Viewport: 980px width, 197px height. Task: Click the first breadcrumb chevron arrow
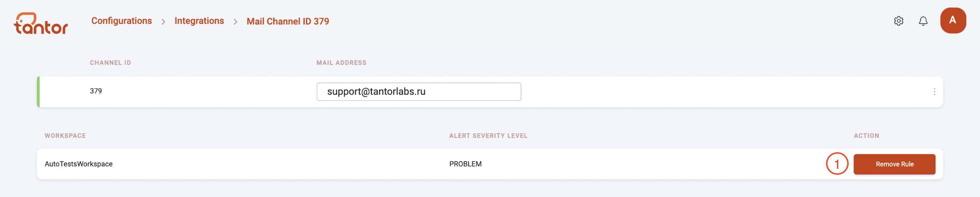pos(163,22)
